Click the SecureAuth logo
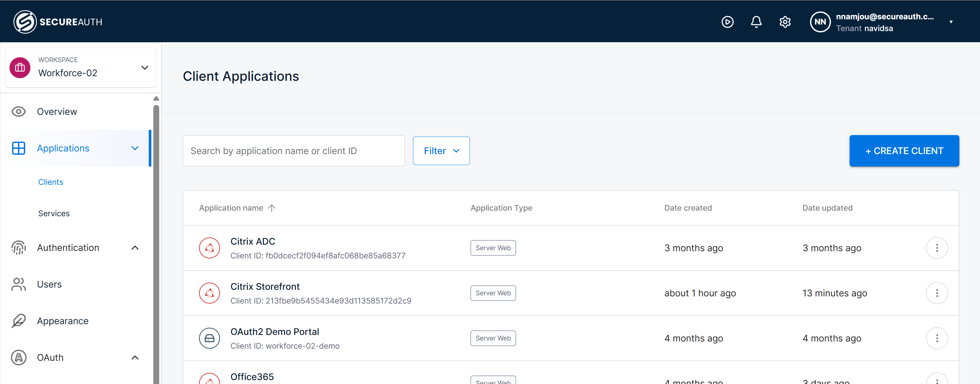 [58, 22]
